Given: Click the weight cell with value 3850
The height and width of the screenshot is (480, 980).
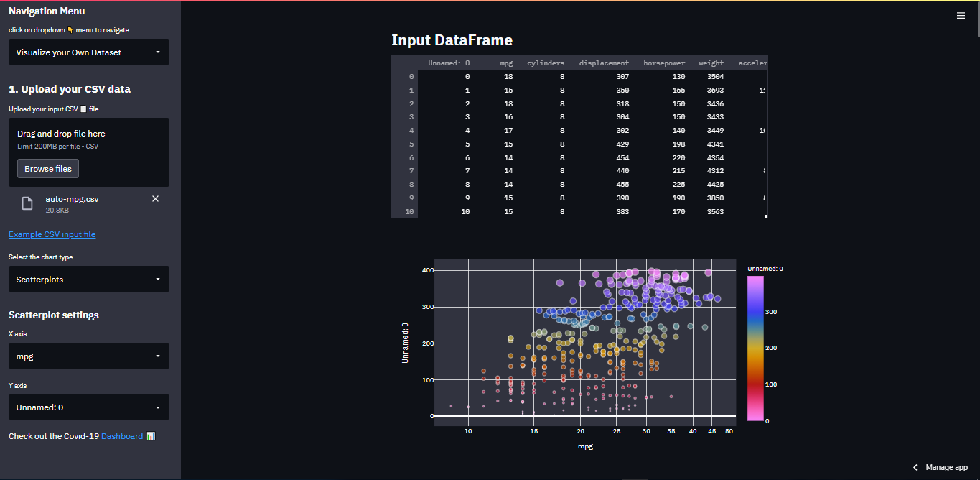Looking at the screenshot, I should (x=710, y=198).
